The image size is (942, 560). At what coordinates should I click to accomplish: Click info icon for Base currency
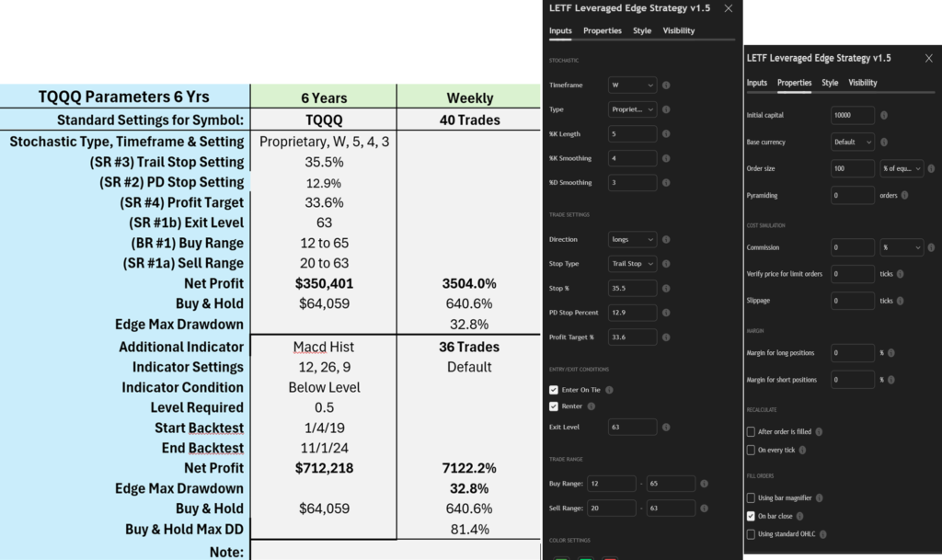(884, 143)
